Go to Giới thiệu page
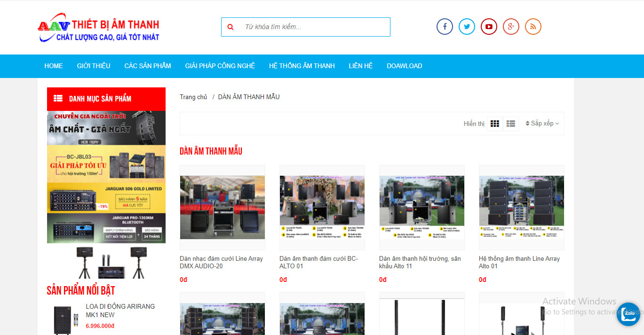Screen dimensions: 644x335 coord(94,66)
